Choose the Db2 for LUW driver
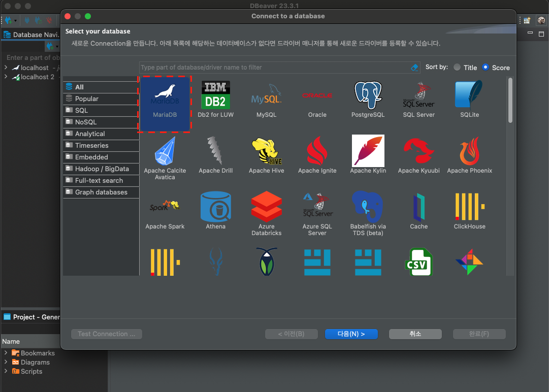Screen dimensions: 549x392 215,100
